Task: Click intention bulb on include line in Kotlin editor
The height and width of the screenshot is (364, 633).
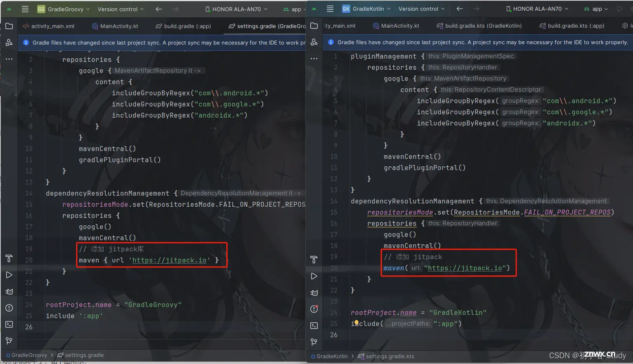Action: pos(356,322)
